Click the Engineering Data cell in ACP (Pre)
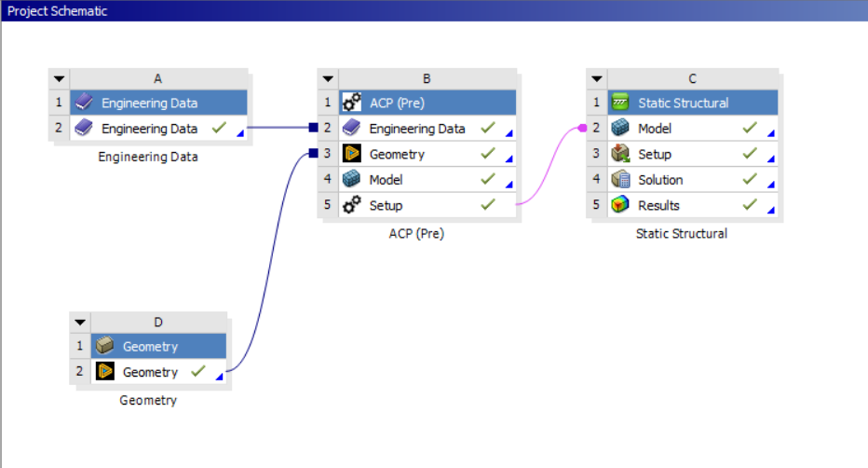This screenshot has height=468, width=868. tap(416, 129)
